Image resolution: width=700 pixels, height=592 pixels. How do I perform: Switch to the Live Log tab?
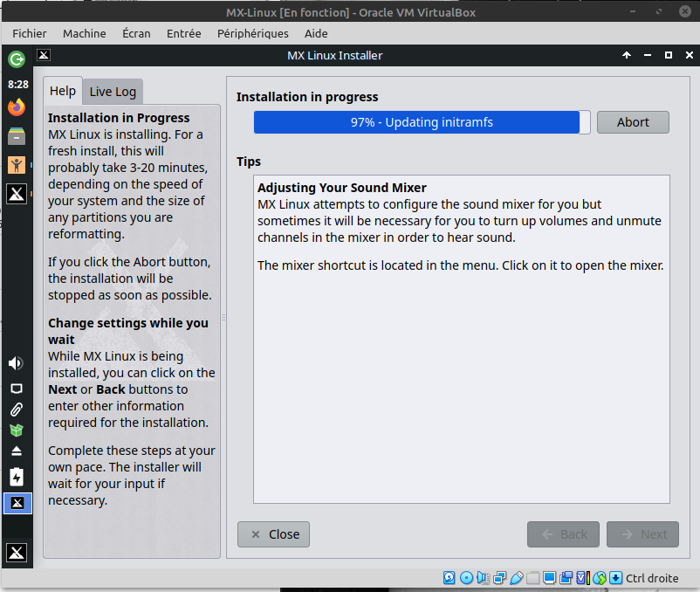coord(113,92)
